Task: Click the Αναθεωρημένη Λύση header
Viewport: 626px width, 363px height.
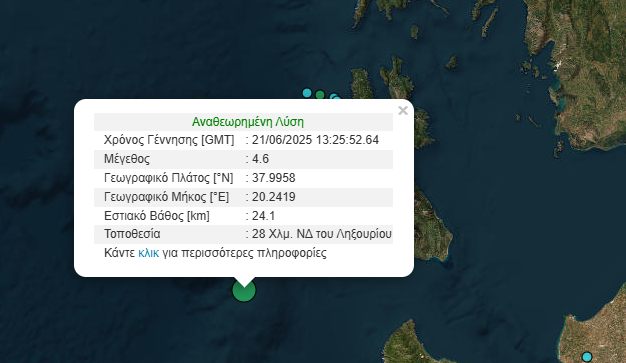Action: [x=248, y=122]
